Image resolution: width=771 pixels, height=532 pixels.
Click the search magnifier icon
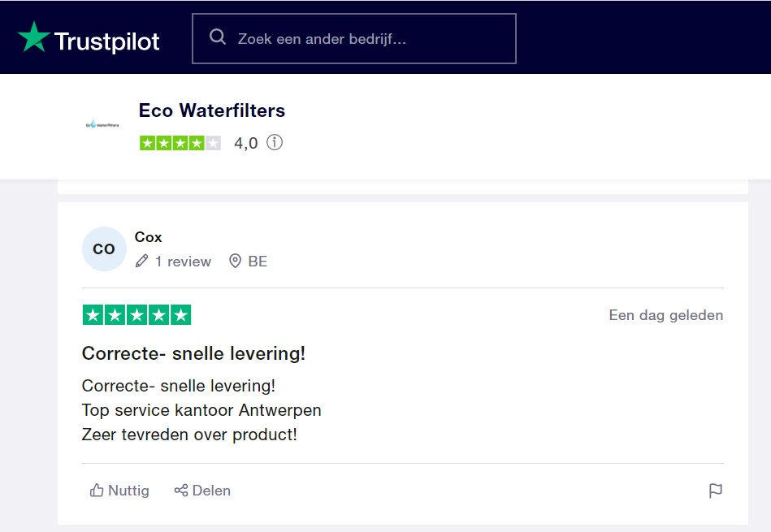(x=217, y=37)
